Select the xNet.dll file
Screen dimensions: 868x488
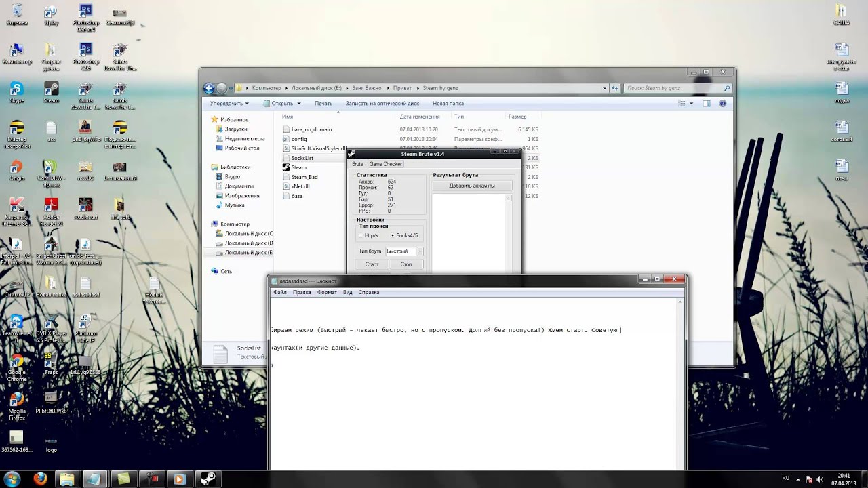coord(300,186)
